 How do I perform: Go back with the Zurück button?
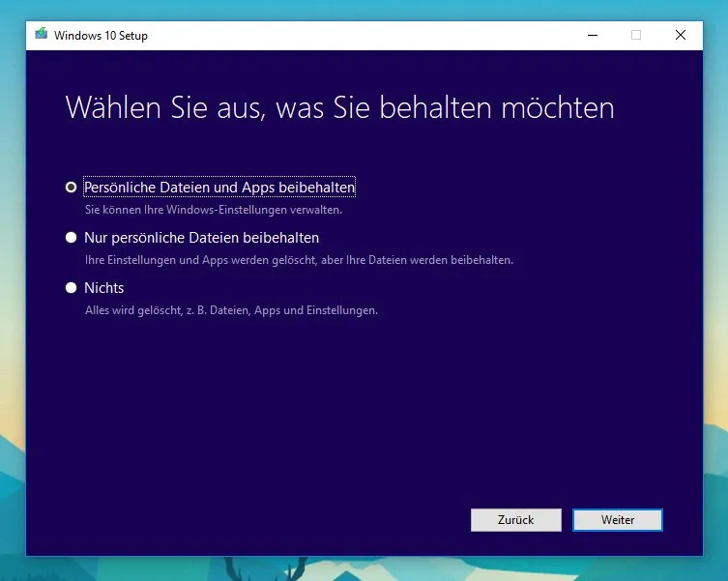coord(516,520)
